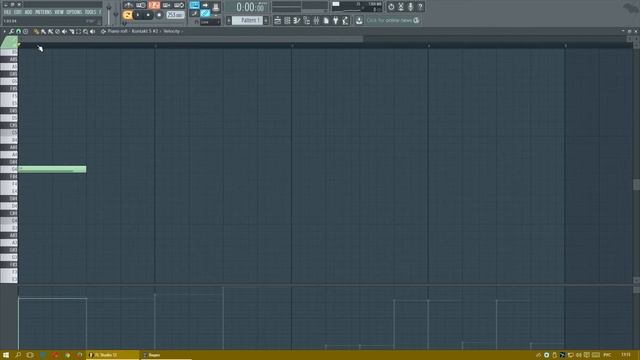
Task: Click the tempo display field
Action: 175,15
